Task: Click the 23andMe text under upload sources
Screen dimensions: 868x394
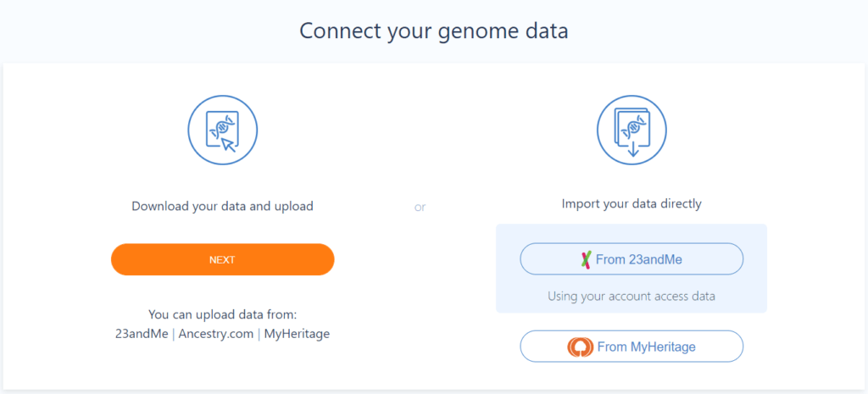Action: pyautogui.click(x=142, y=334)
